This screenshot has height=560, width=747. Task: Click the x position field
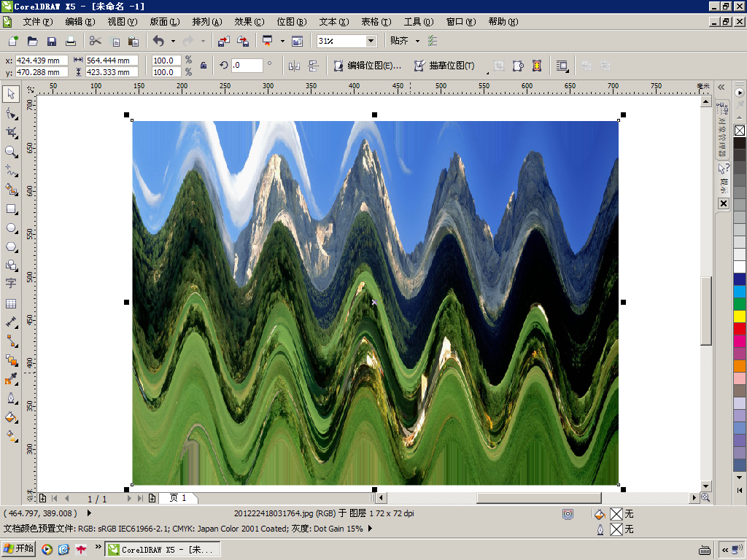coord(42,61)
